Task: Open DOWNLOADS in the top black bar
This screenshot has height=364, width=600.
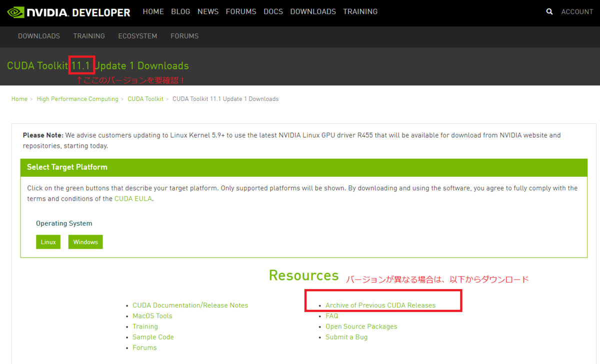Action: click(x=313, y=11)
